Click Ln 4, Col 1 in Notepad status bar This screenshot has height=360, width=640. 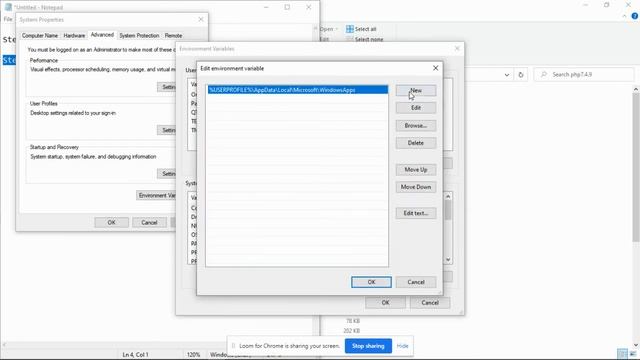pyautogui.click(x=136, y=355)
